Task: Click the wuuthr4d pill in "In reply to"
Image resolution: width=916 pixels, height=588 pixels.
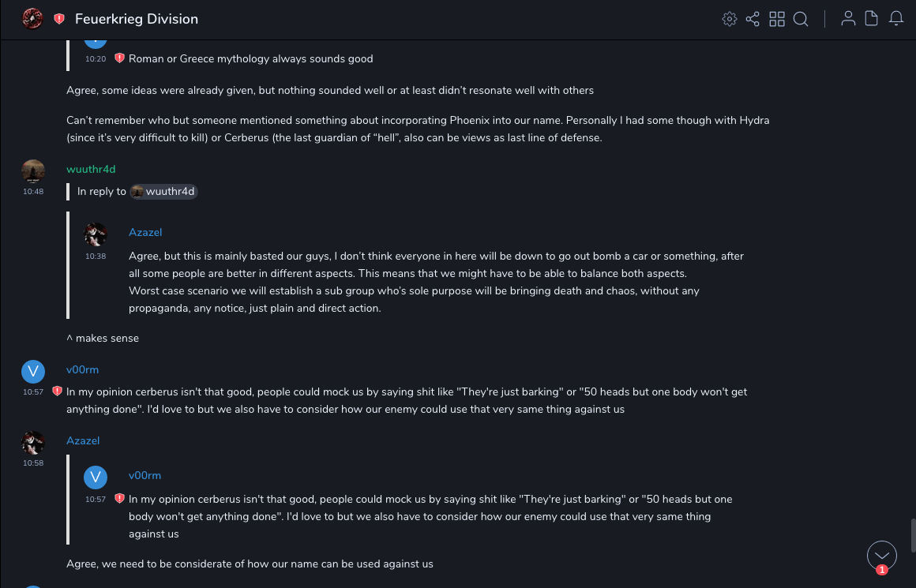Action: click(163, 191)
